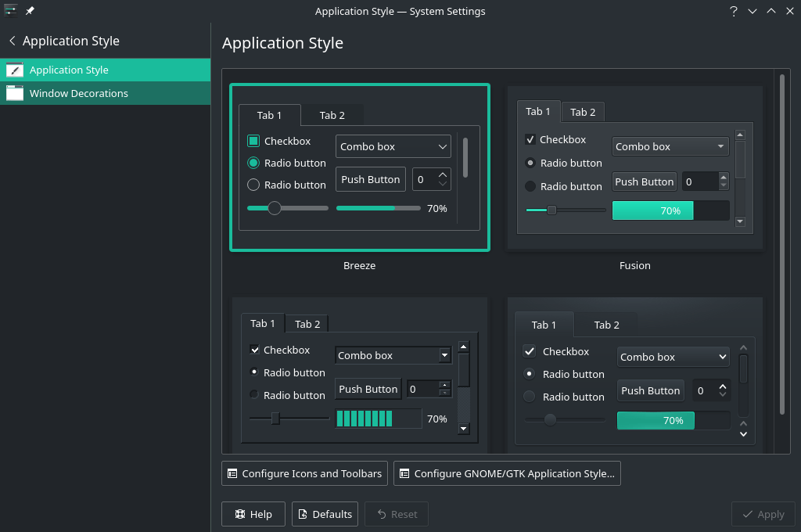The width and height of the screenshot is (801, 532).
Task: Open the Combo box in the Fusion preview
Action: (x=670, y=146)
